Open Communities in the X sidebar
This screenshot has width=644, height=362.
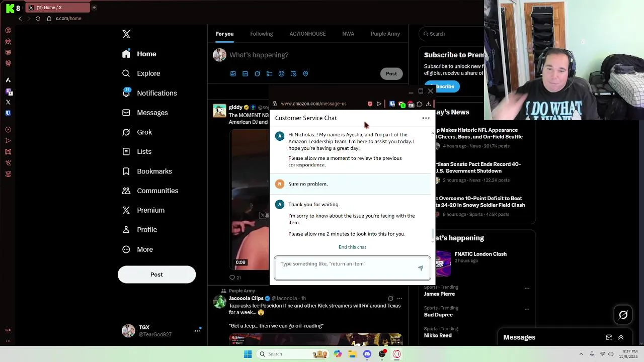coord(150,191)
